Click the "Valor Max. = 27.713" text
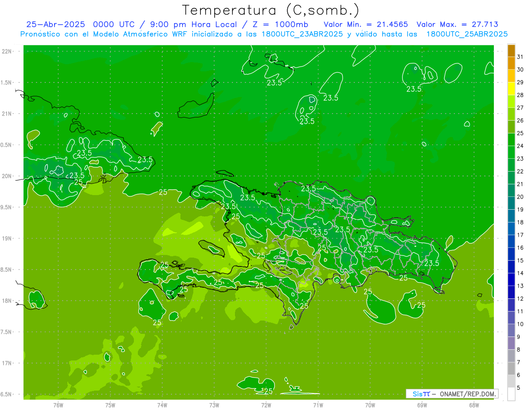 pos(458,24)
